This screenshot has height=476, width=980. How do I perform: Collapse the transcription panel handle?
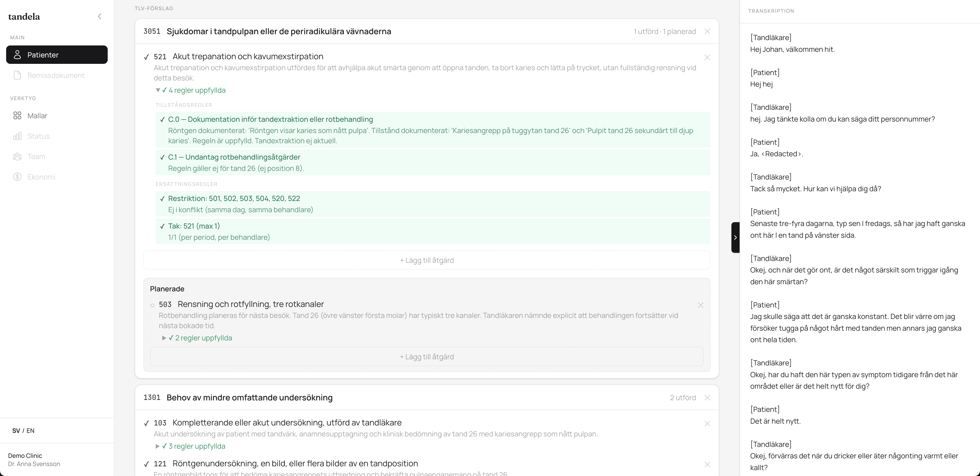pyautogui.click(x=735, y=237)
